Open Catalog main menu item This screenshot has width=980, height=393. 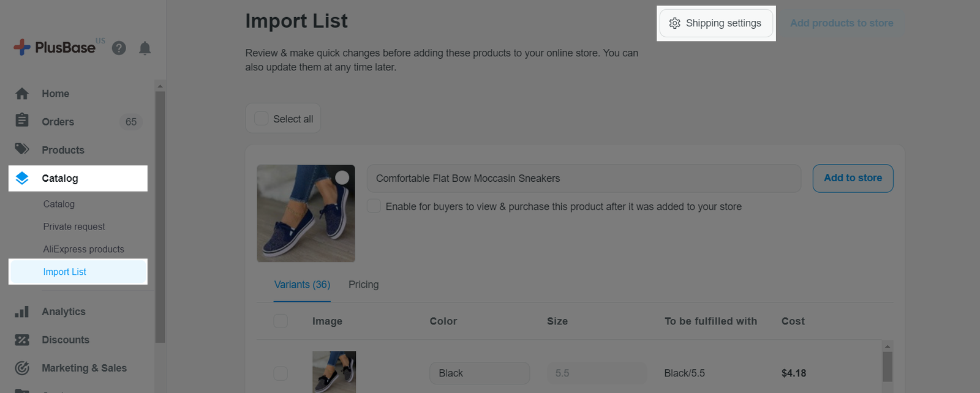(78, 178)
